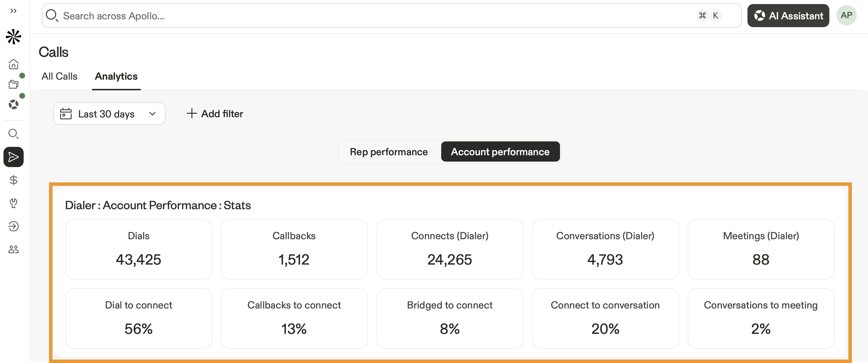The image size is (868, 363).
Task: Open the dollar sign deals icon
Action: click(14, 180)
